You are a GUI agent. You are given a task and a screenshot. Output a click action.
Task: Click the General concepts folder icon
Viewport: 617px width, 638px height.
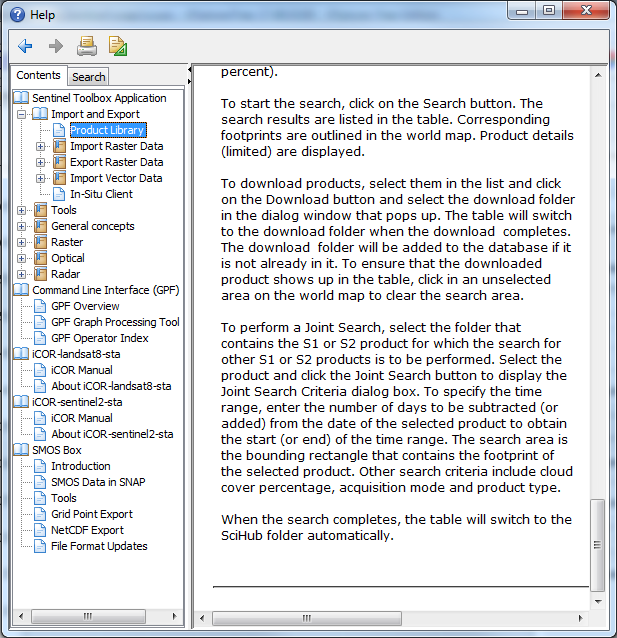pos(40,226)
